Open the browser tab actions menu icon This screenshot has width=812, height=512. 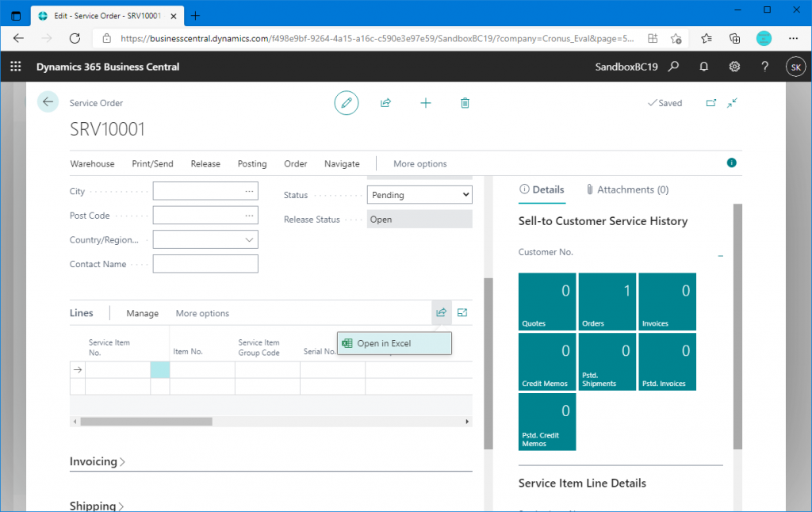[16, 16]
